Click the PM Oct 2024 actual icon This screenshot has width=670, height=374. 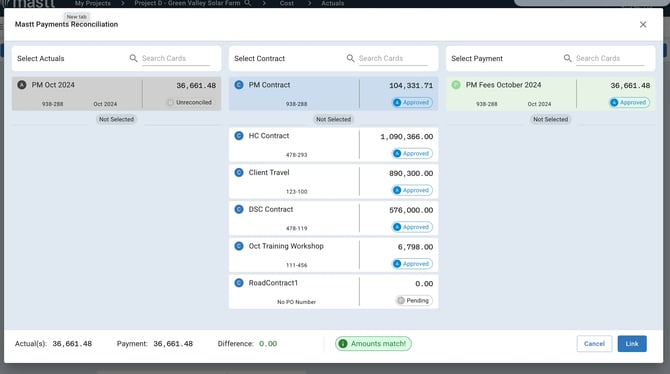click(x=22, y=85)
